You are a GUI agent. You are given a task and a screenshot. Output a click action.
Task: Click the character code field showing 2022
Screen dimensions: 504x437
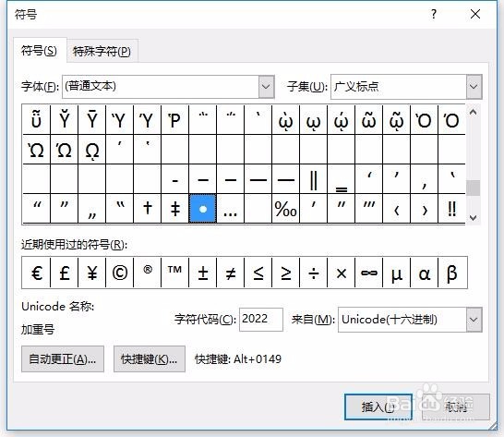(260, 320)
